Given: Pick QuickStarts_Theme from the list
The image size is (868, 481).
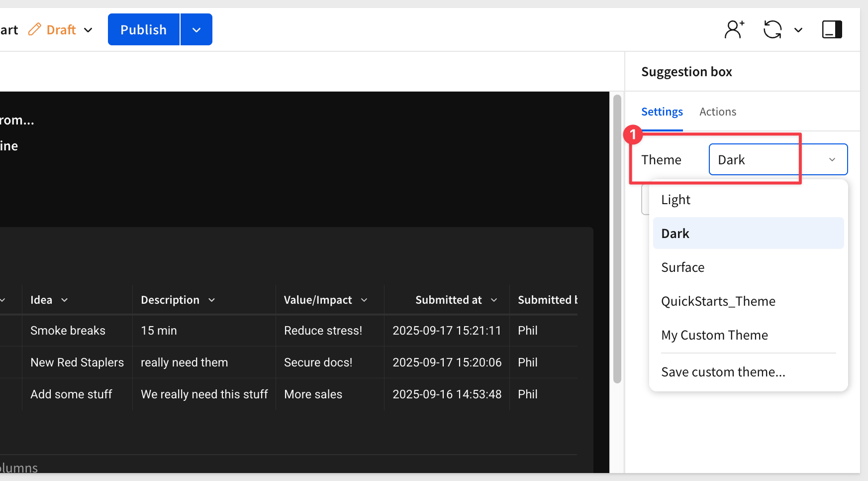Looking at the screenshot, I should 718,301.
